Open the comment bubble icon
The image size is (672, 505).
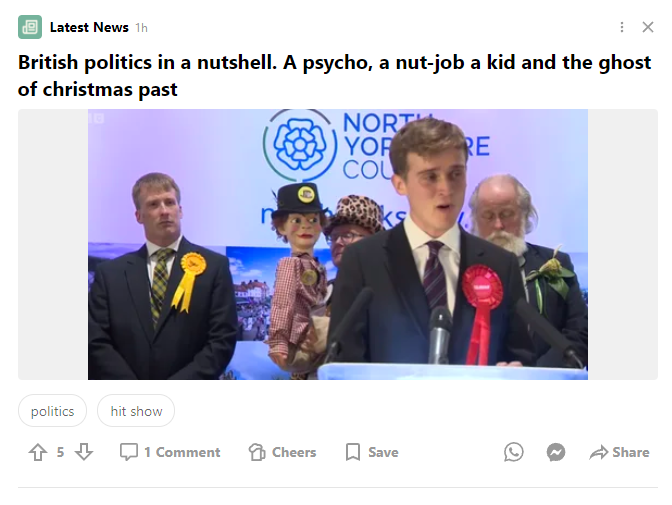coord(129,452)
